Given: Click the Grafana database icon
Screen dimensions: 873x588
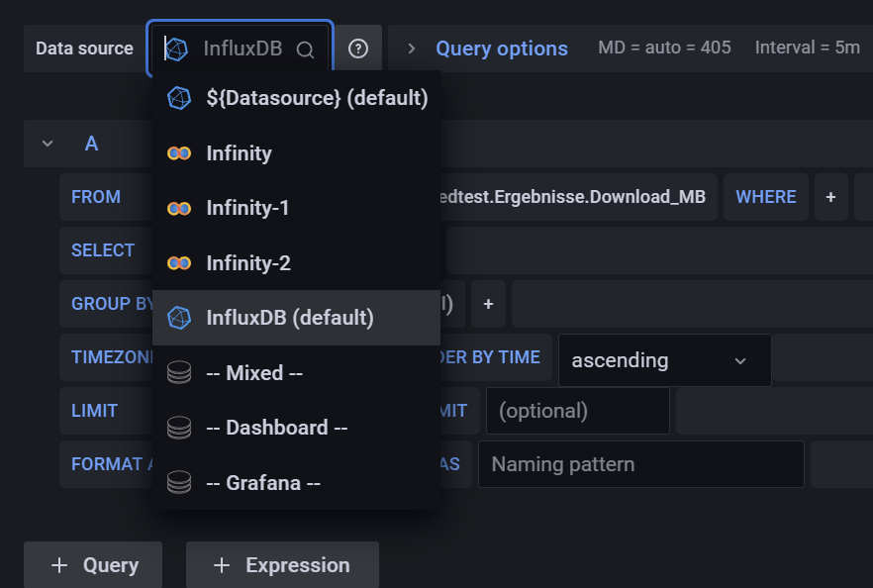Looking at the screenshot, I should point(179,483).
